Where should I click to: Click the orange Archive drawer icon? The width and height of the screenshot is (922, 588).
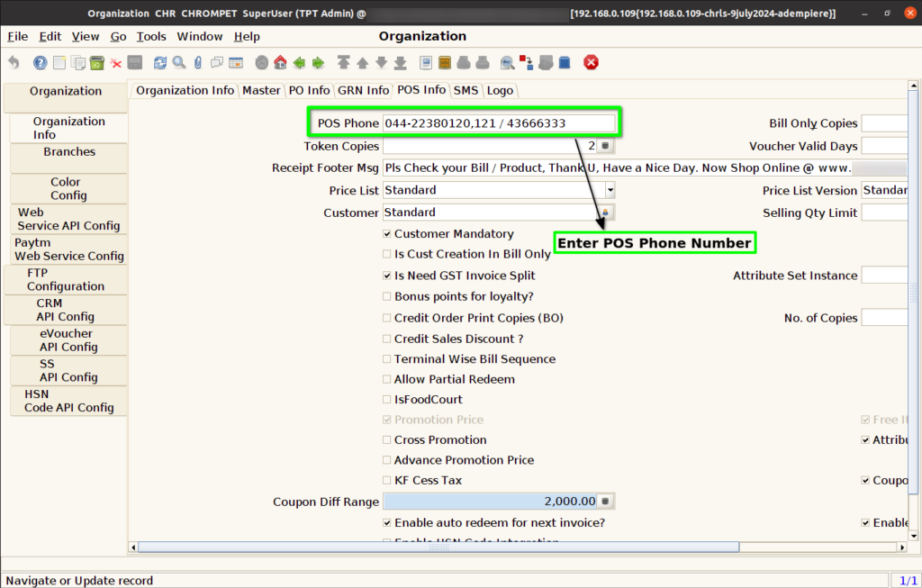445,62
